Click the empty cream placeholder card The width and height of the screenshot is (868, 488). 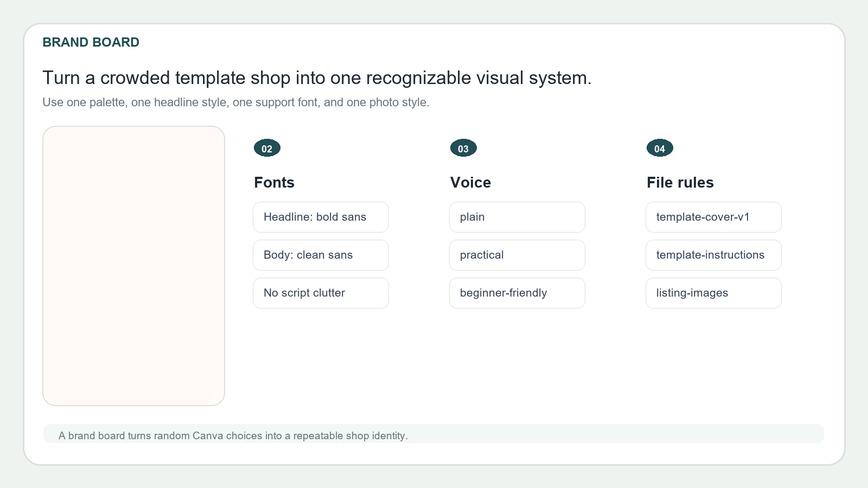pyautogui.click(x=133, y=266)
